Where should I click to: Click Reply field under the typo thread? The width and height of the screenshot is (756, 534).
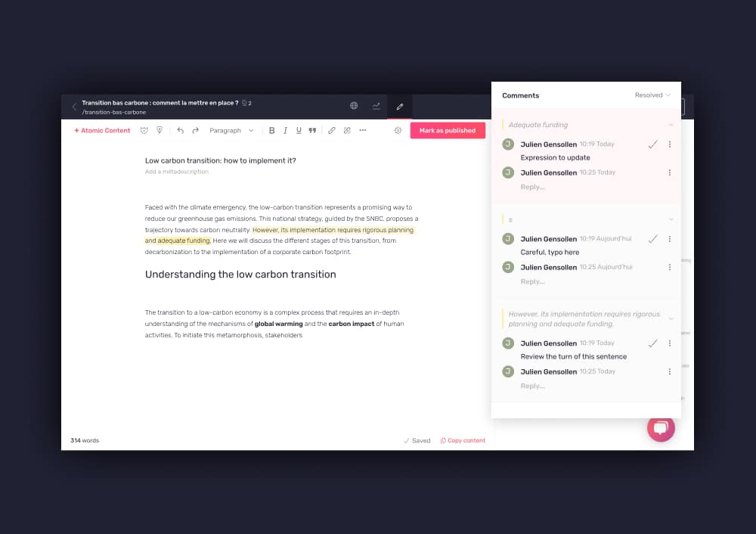(x=532, y=281)
